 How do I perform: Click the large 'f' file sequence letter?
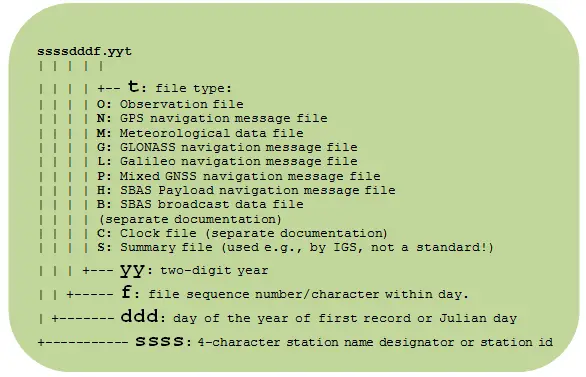[127, 292]
